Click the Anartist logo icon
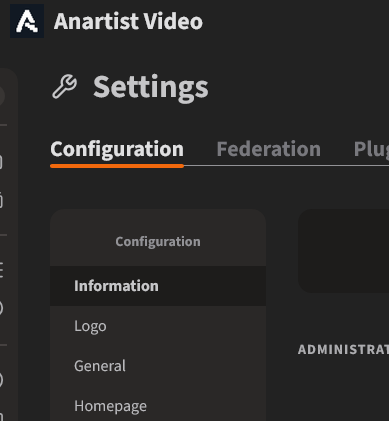This screenshot has width=389, height=421. 27,21
